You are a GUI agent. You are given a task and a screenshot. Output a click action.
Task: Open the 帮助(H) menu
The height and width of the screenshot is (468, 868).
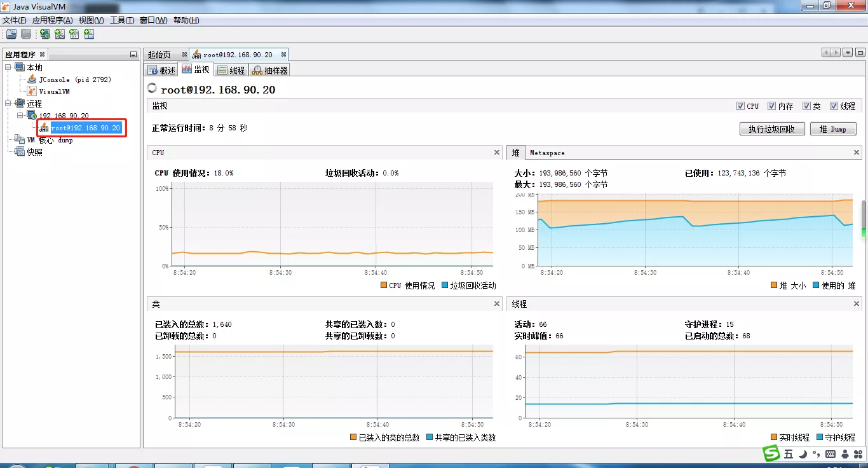[186, 20]
